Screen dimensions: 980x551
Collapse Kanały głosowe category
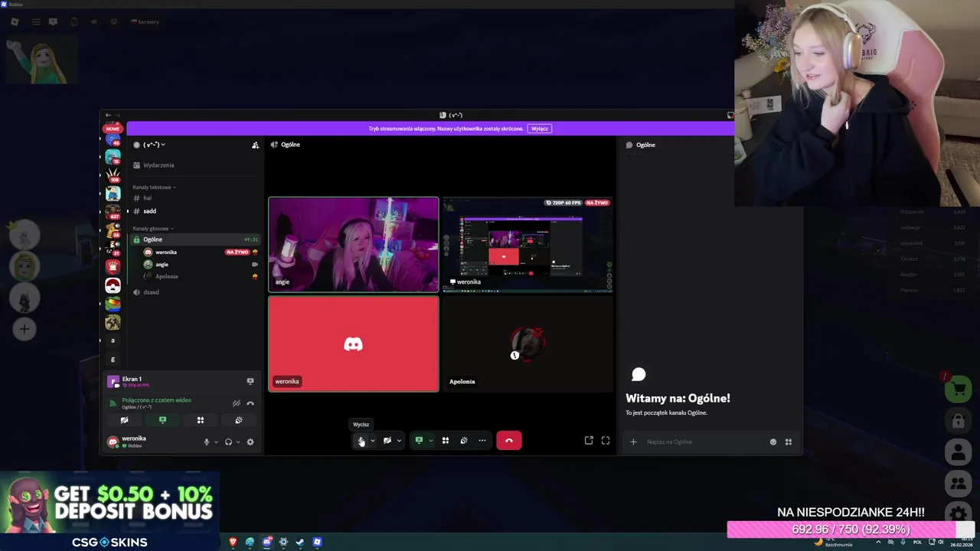point(152,229)
